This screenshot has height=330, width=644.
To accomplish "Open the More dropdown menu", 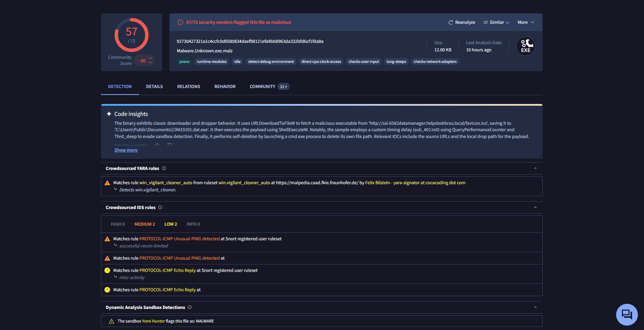I will click(x=526, y=22).
